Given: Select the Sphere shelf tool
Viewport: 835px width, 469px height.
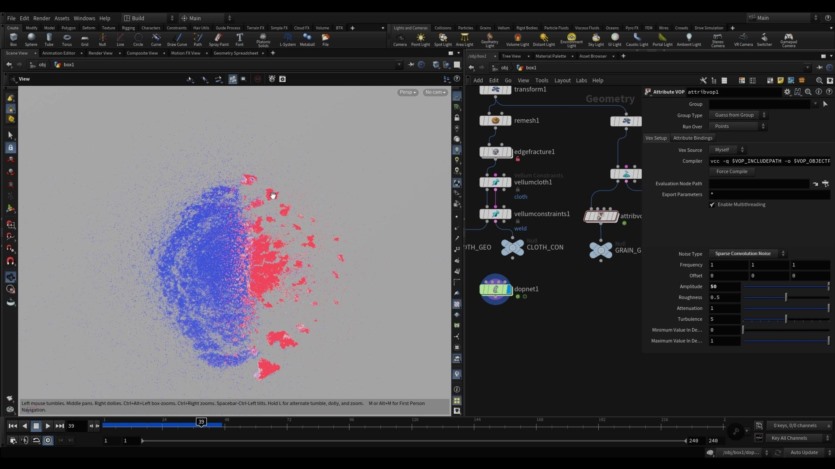Looking at the screenshot, I should tap(31, 39).
